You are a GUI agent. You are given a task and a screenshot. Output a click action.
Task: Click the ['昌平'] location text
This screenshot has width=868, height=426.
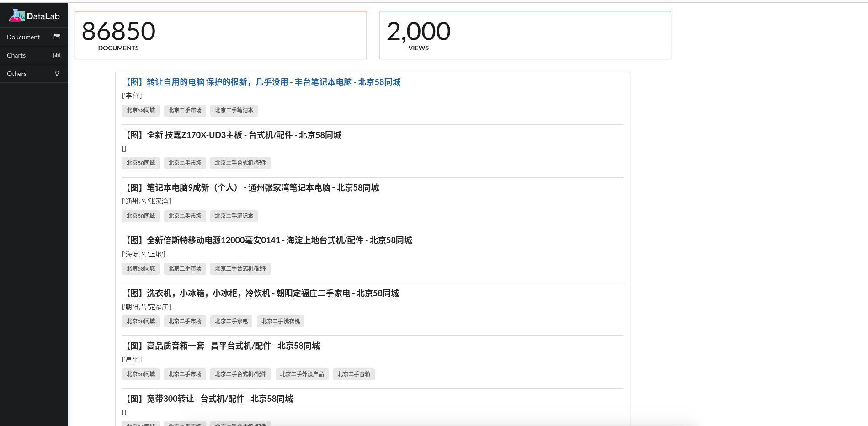132,360
